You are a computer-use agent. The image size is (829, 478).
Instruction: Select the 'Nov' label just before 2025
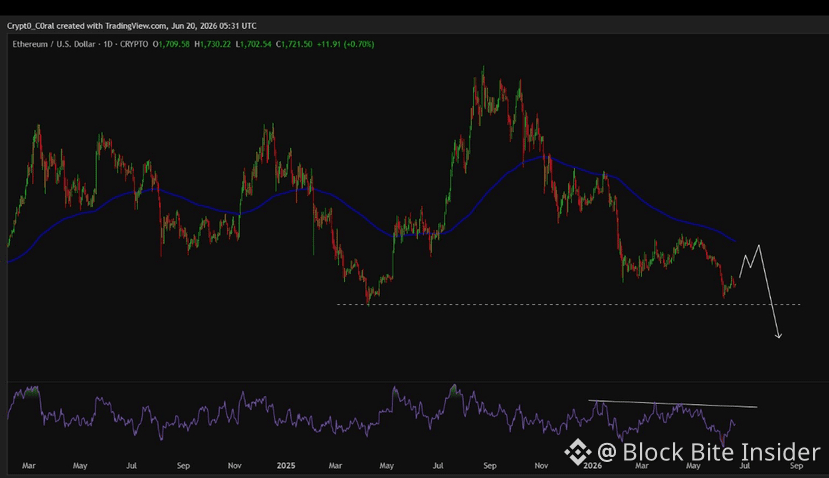pyautogui.click(x=234, y=466)
